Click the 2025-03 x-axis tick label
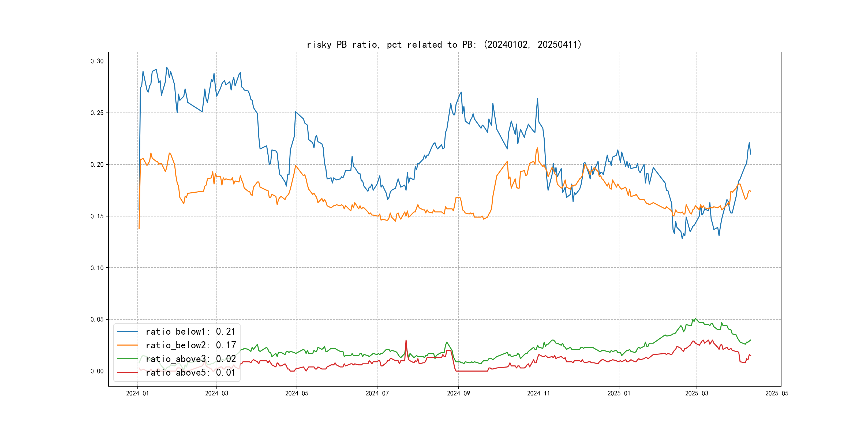This screenshot has height=434, width=868. pos(697,393)
